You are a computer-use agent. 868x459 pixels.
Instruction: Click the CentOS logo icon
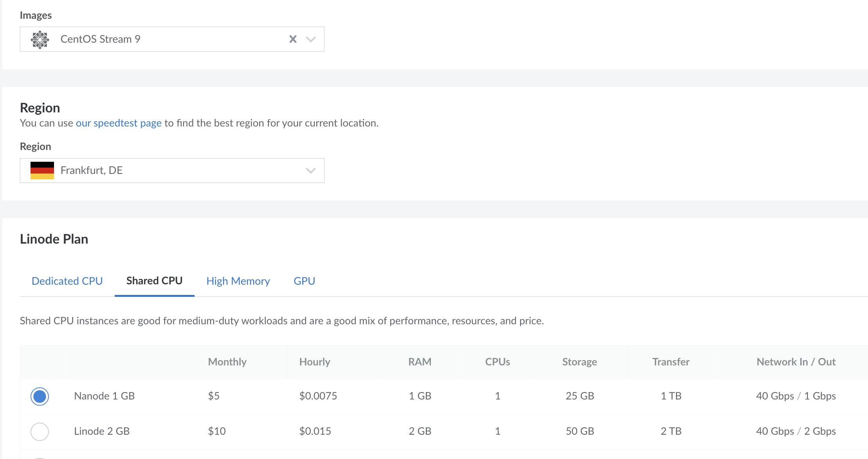tap(40, 40)
